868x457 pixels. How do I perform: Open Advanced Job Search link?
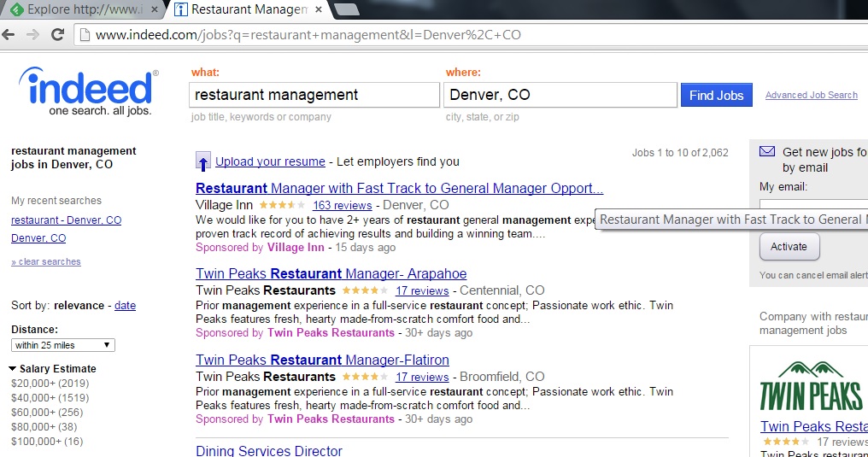(x=811, y=95)
